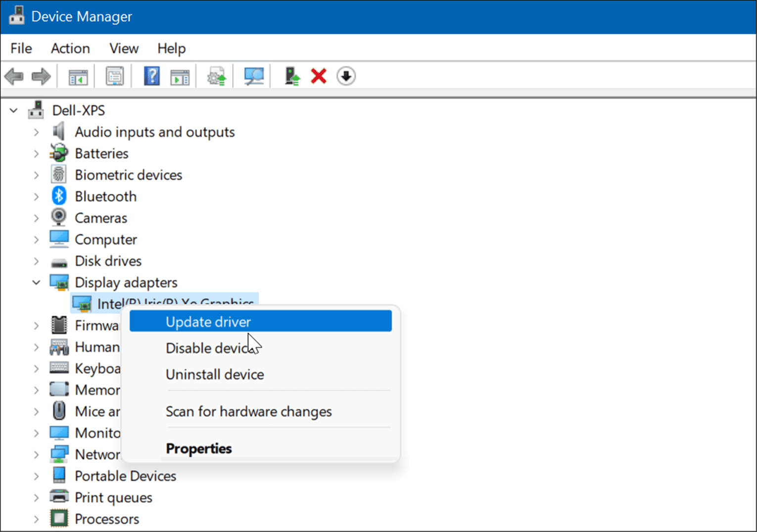This screenshot has width=757, height=532.
Task: Click the Disable device down-arrow toolbar icon
Action: point(346,76)
